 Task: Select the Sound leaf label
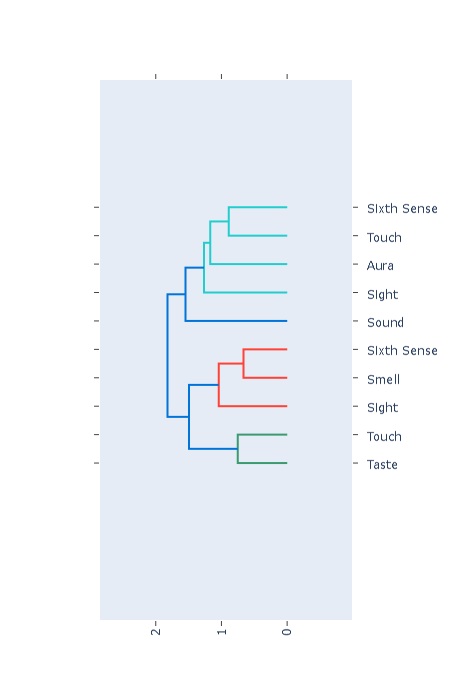click(x=385, y=323)
